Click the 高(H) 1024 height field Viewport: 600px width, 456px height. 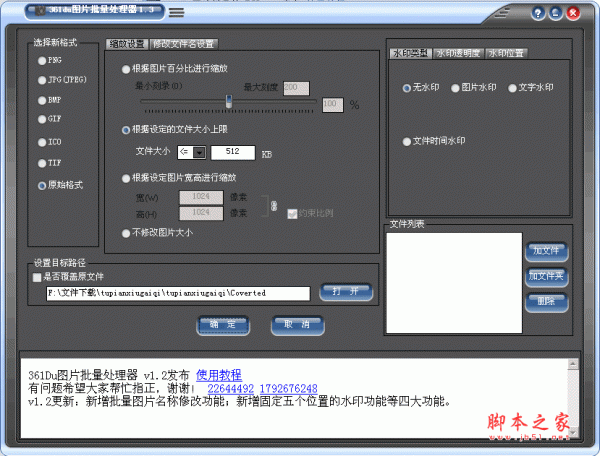coord(201,213)
